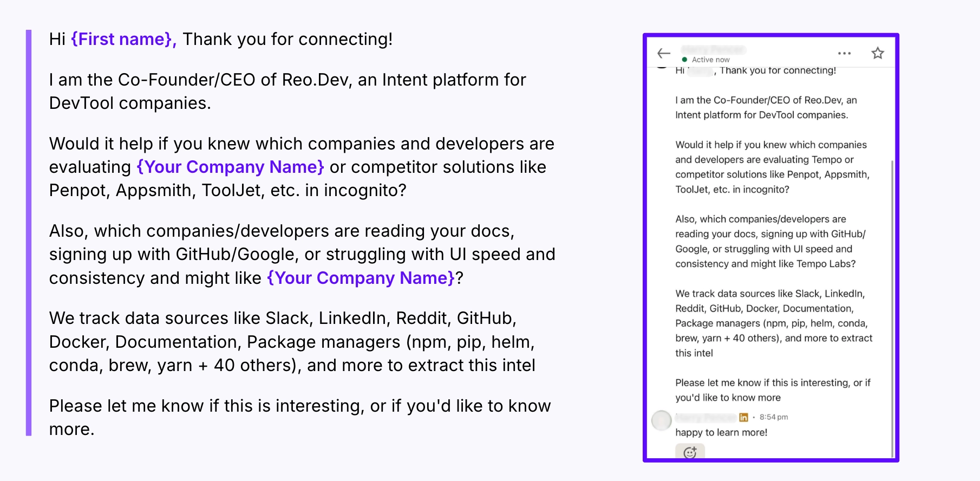Click the "Active now" status text
The width and height of the screenshot is (980, 481).
710,60
